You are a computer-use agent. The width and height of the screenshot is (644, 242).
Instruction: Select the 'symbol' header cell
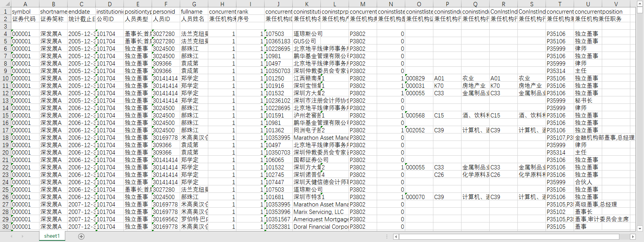point(25,12)
